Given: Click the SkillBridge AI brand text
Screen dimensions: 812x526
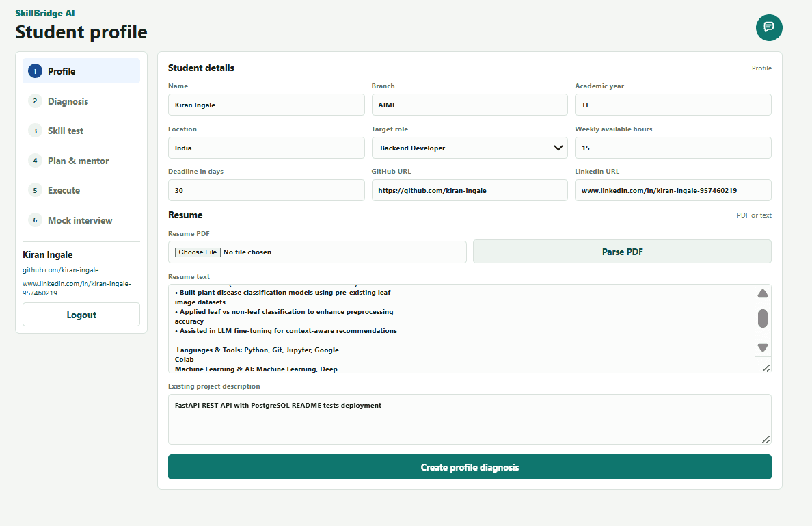Looking at the screenshot, I should [45, 14].
